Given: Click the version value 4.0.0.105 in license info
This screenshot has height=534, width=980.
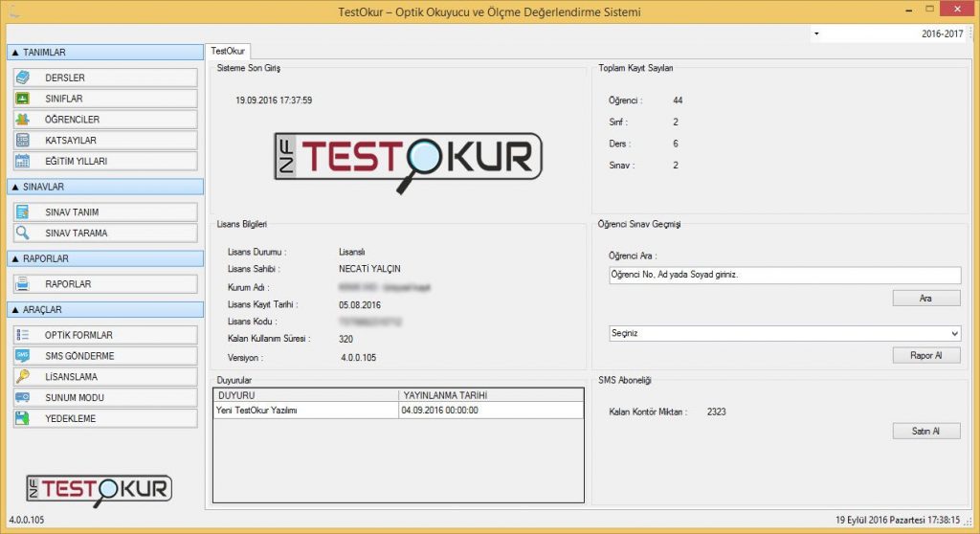Looking at the screenshot, I should [x=358, y=358].
